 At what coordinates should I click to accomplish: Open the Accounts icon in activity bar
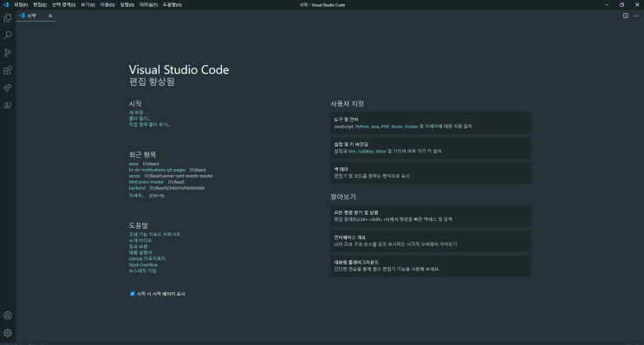[x=8, y=316]
